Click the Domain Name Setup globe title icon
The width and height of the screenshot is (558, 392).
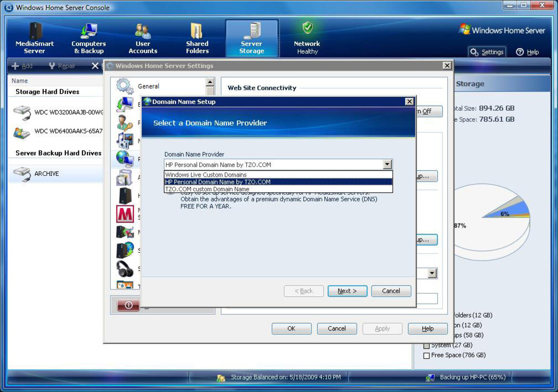[x=147, y=102]
